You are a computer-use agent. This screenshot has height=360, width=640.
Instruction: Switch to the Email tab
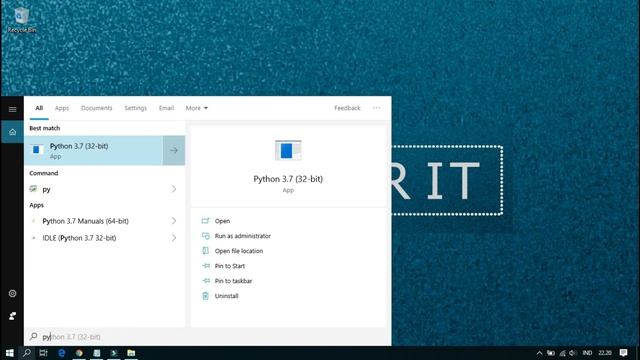[x=167, y=108]
